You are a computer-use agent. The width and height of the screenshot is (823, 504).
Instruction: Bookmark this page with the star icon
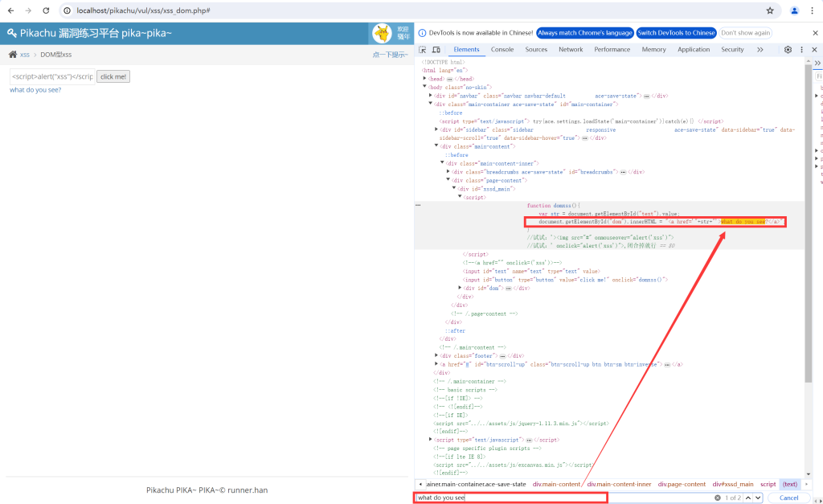click(x=770, y=10)
